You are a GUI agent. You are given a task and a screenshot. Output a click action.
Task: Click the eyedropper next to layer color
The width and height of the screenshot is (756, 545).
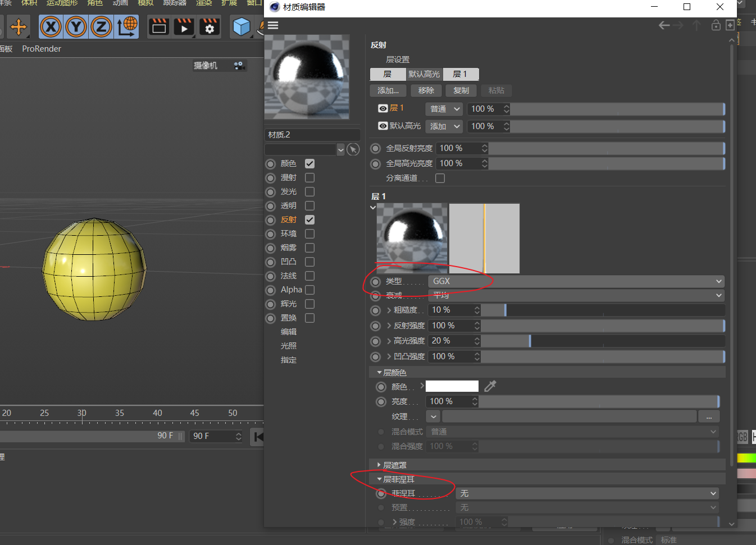pyautogui.click(x=490, y=386)
